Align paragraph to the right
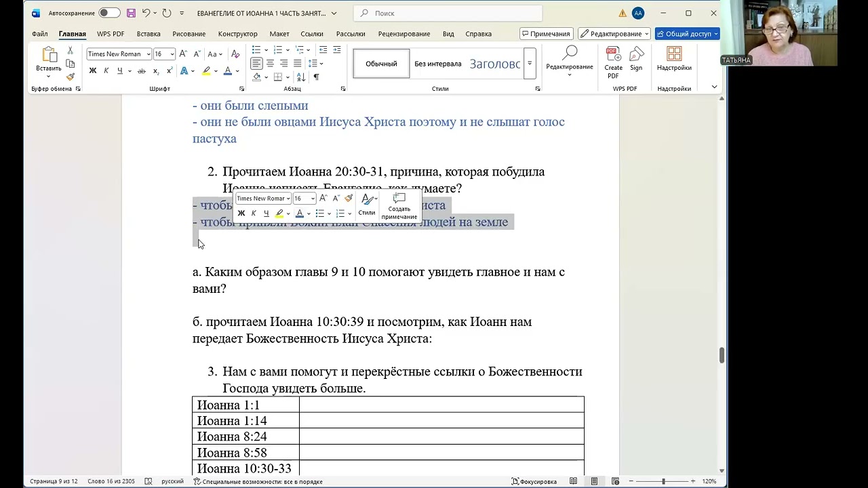868x488 pixels. (x=283, y=64)
